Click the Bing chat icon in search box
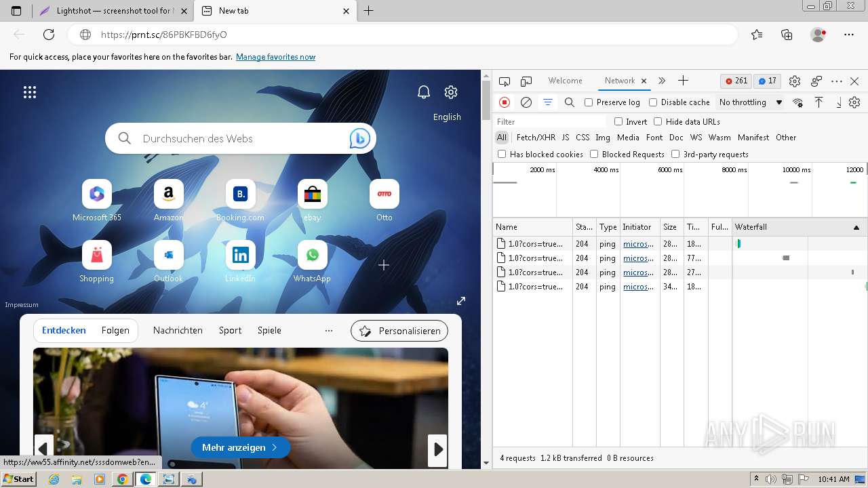 coord(359,138)
